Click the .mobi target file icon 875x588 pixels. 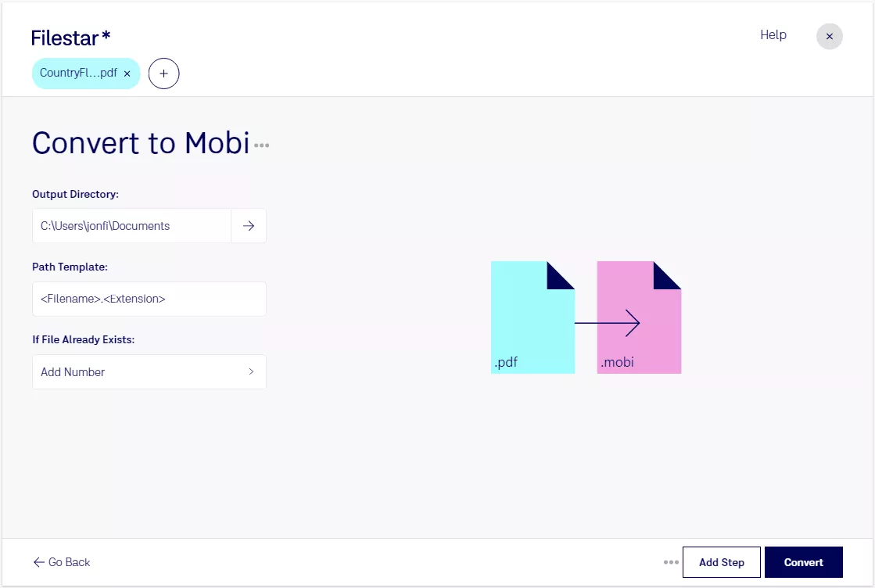click(639, 317)
